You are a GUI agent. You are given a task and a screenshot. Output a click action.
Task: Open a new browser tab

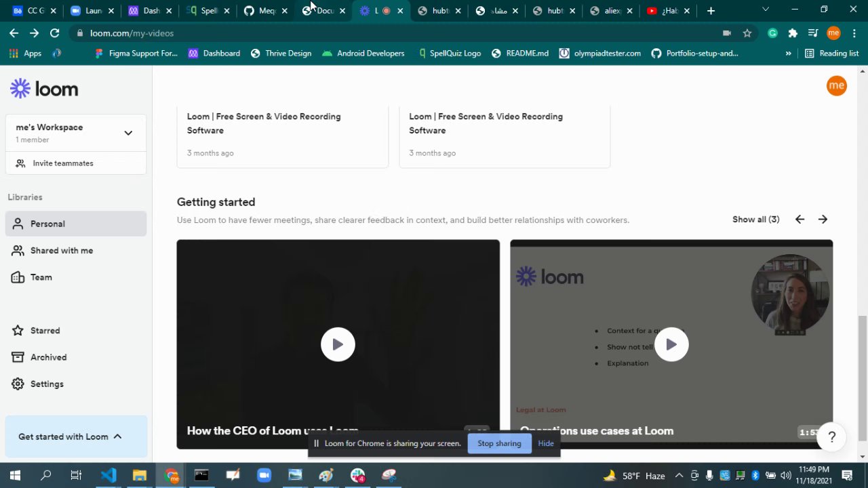tap(711, 11)
